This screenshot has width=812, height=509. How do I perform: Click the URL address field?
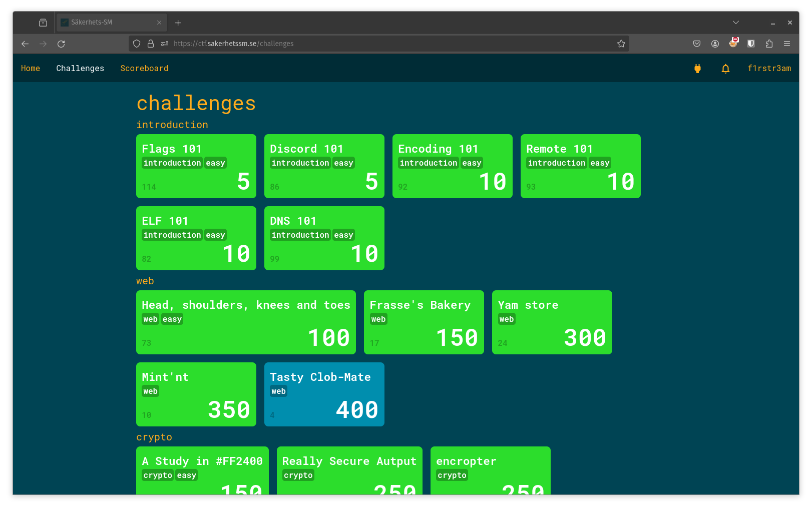[x=390, y=44]
